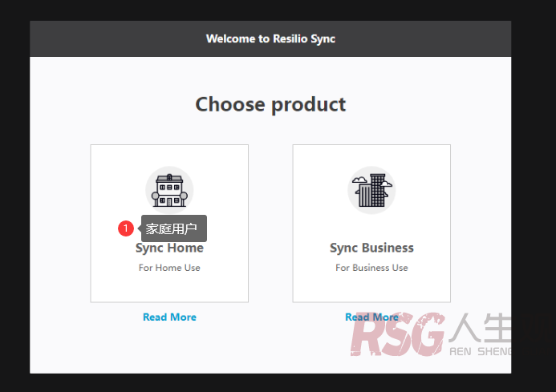Open Read More under Sync Home
Image resolution: width=556 pixels, height=392 pixels.
click(x=169, y=317)
